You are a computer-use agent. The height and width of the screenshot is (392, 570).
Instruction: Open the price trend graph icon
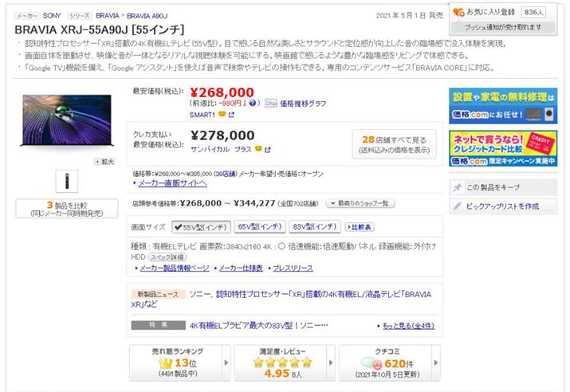(x=271, y=103)
